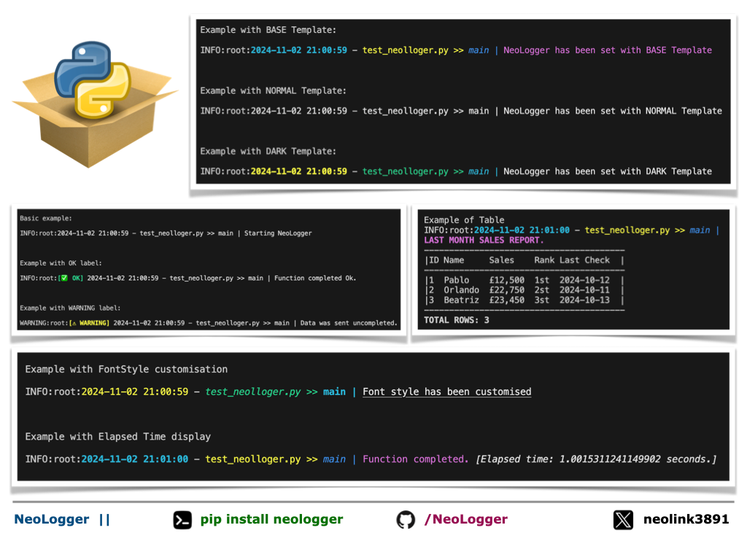This screenshot has width=747, height=560.
Task: Open the GitHub octocat icon
Action: tap(406, 519)
